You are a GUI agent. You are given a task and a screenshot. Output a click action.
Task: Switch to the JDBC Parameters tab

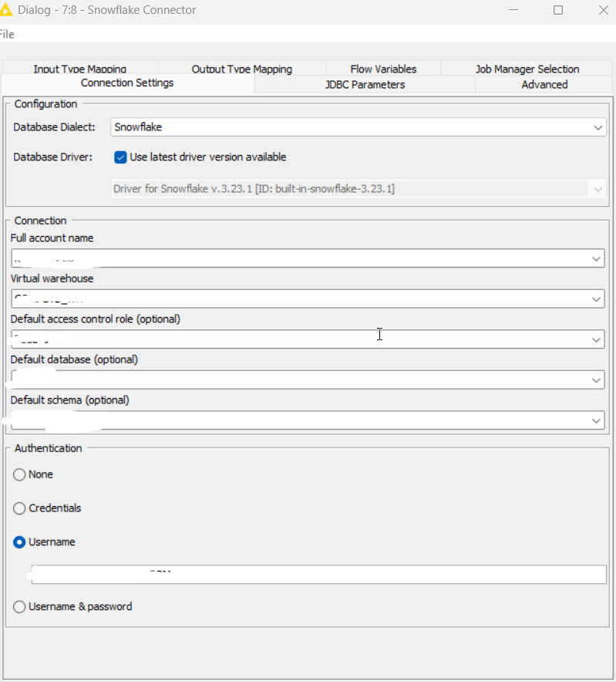click(x=363, y=84)
